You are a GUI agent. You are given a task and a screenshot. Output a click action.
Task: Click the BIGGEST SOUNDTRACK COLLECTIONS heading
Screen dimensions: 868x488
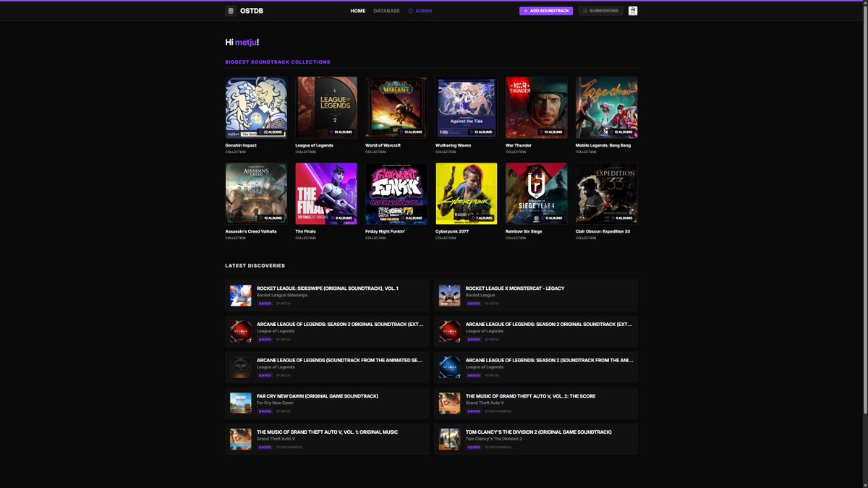point(278,62)
